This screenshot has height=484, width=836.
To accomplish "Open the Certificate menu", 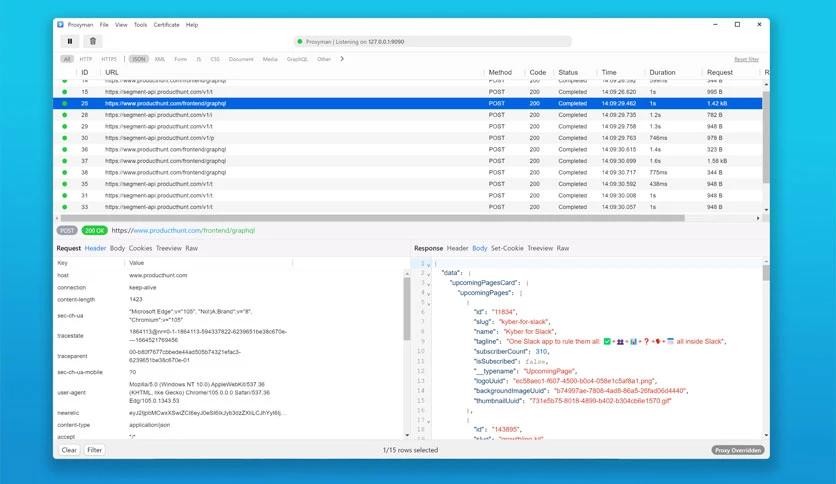I will click(166, 25).
